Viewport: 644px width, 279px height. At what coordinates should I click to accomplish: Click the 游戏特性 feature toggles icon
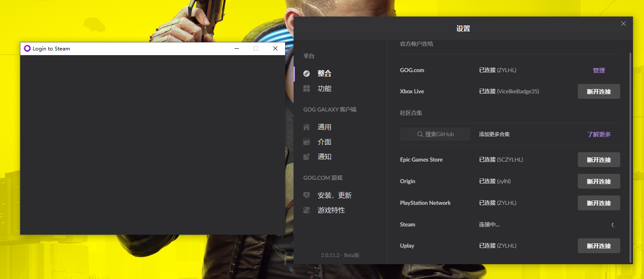(307, 210)
